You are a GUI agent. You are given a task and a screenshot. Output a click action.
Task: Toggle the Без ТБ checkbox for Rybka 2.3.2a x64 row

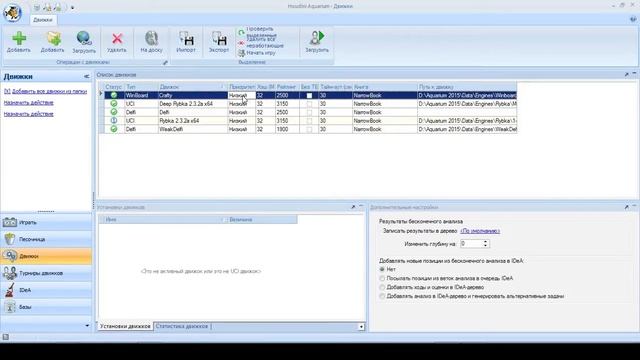(309, 121)
